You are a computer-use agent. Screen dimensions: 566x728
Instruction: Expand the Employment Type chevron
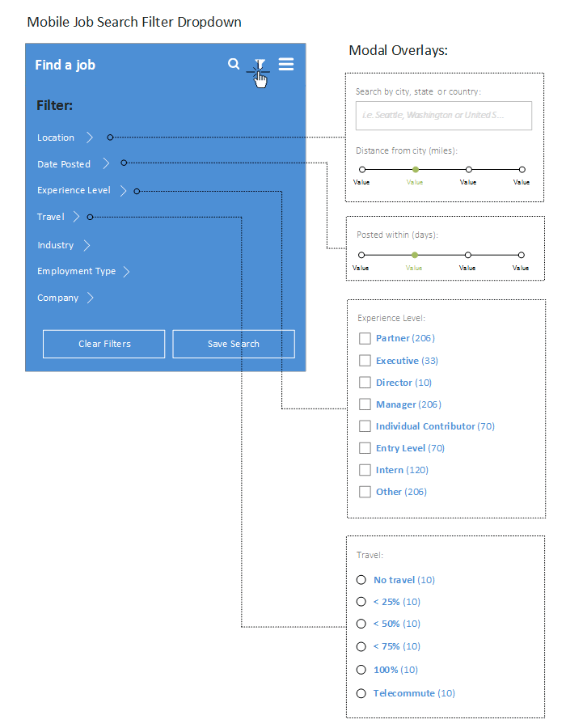[126, 271]
